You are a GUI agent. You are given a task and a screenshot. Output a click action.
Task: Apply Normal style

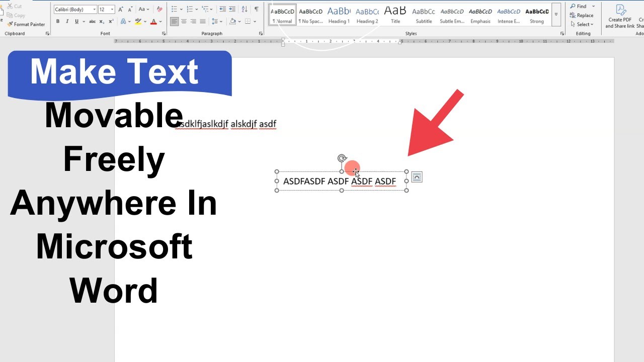(283, 14)
